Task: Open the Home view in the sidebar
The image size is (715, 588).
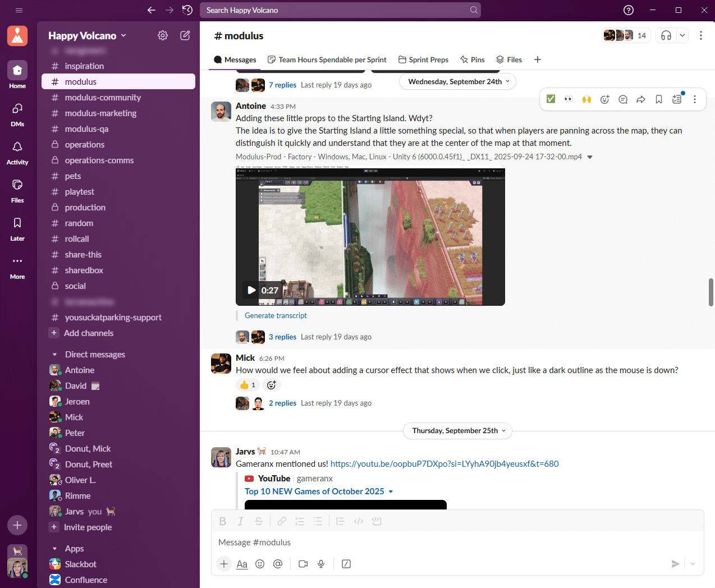Action: coord(17,75)
